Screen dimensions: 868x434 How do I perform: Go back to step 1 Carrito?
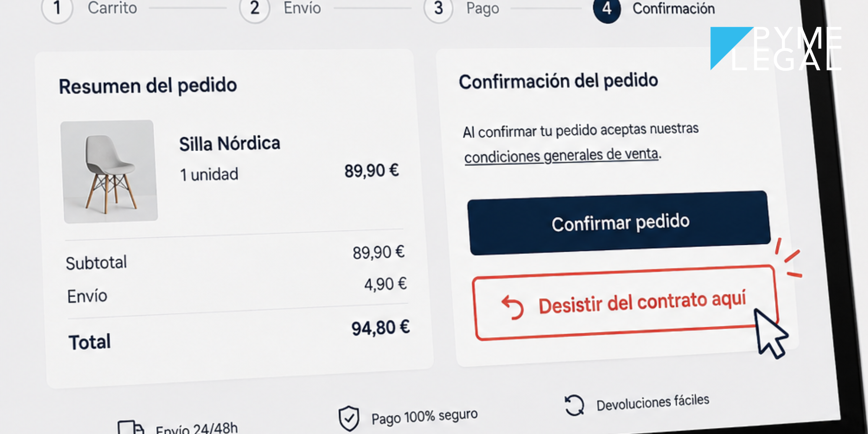(x=57, y=8)
